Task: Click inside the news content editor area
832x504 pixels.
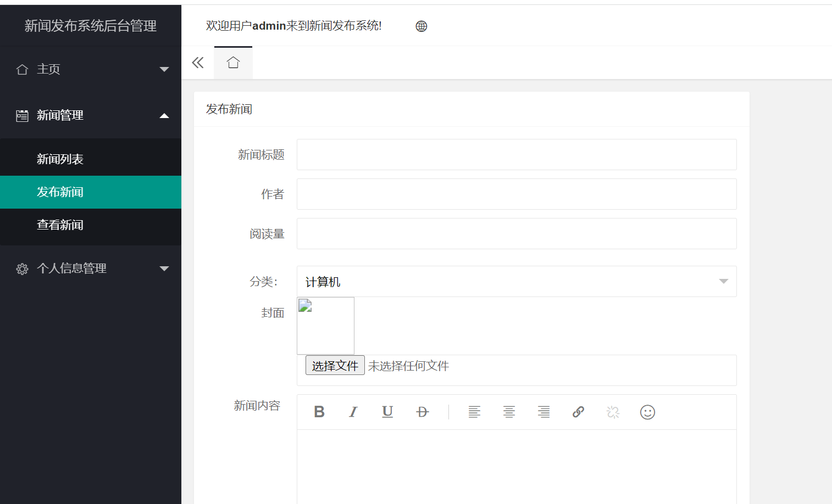Action: tap(517, 467)
